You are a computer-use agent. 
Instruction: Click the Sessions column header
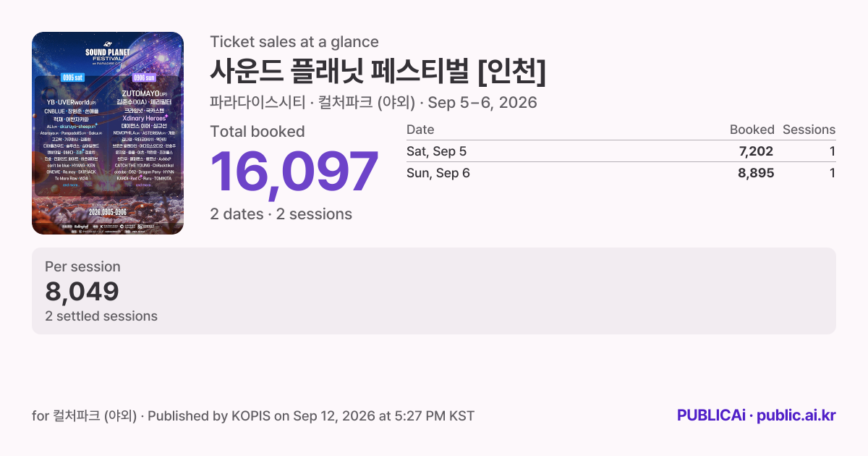coord(809,130)
